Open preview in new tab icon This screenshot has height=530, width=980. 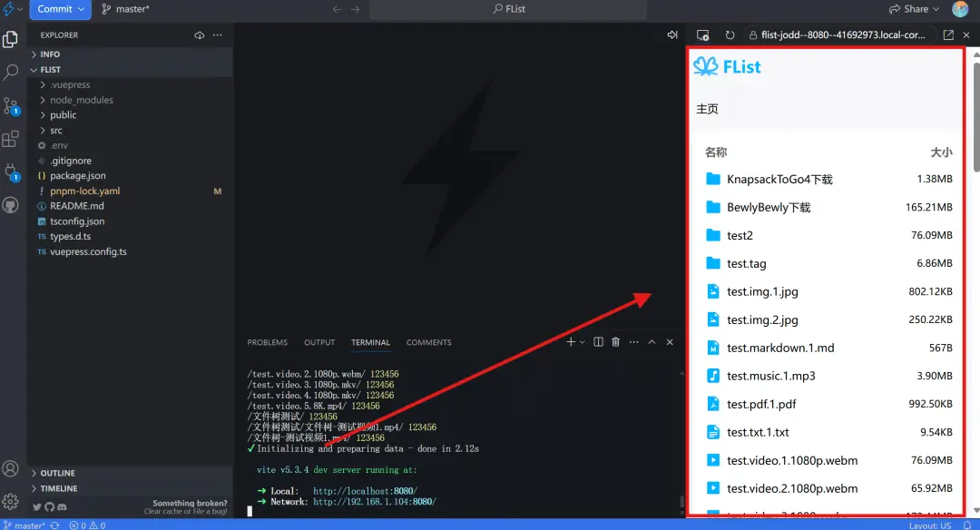[948, 35]
